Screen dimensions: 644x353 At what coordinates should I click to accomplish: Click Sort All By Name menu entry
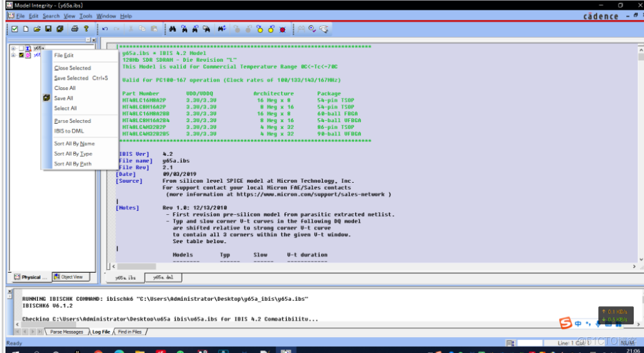point(74,144)
